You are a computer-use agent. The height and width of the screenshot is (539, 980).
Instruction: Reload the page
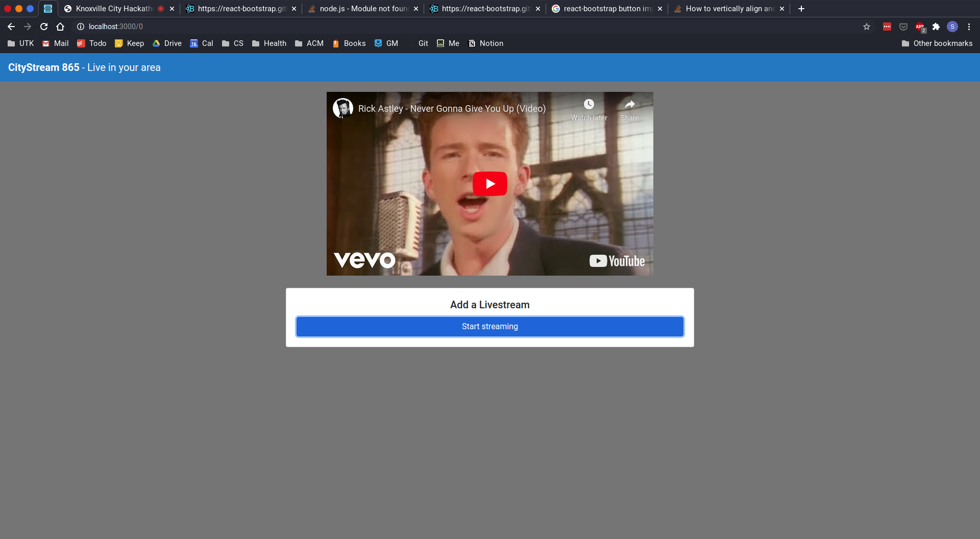click(44, 27)
